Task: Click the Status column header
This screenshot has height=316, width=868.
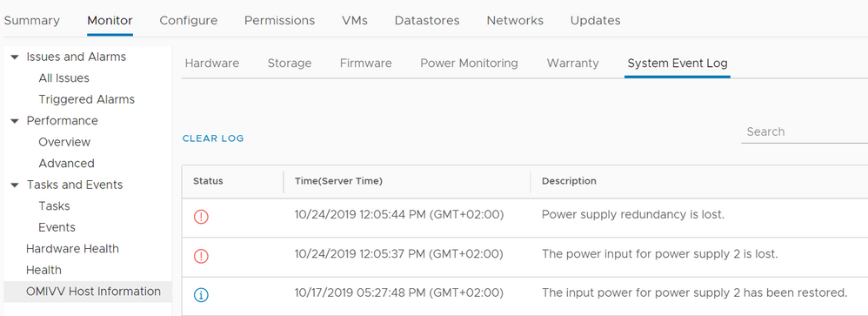Action: [x=208, y=181]
